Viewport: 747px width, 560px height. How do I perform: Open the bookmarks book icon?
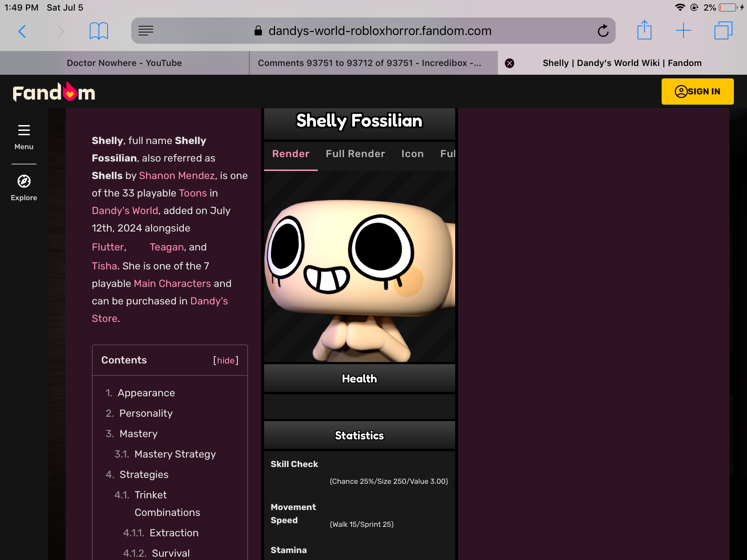point(98,31)
